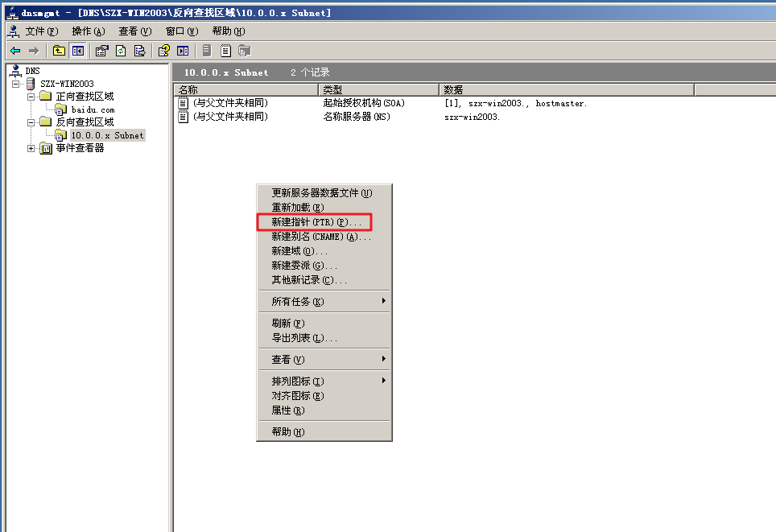Click 反向查找区域 folder icon
Image resolution: width=776 pixels, height=532 pixels.
click(46, 122)
